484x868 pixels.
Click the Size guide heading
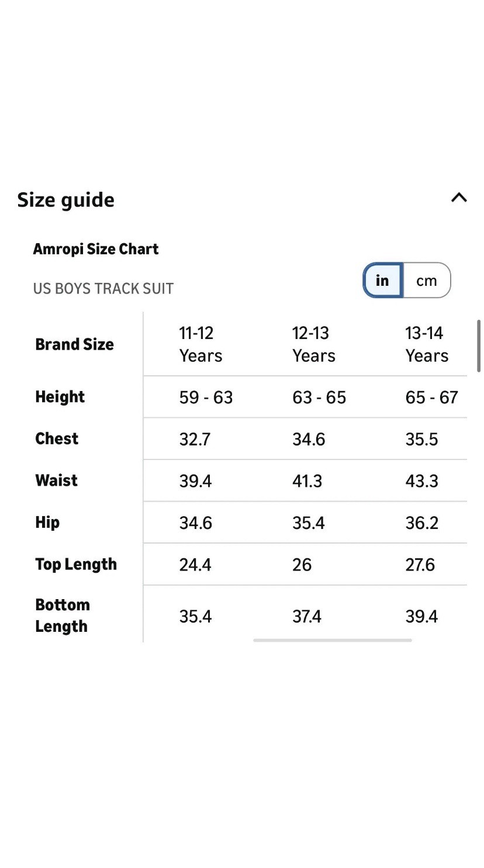coord(65,200)
